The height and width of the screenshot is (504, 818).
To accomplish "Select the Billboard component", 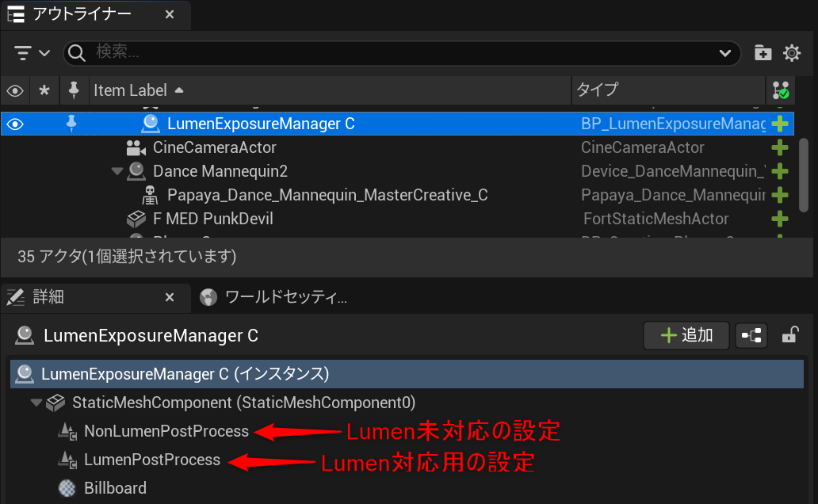I will click(115, 488).
